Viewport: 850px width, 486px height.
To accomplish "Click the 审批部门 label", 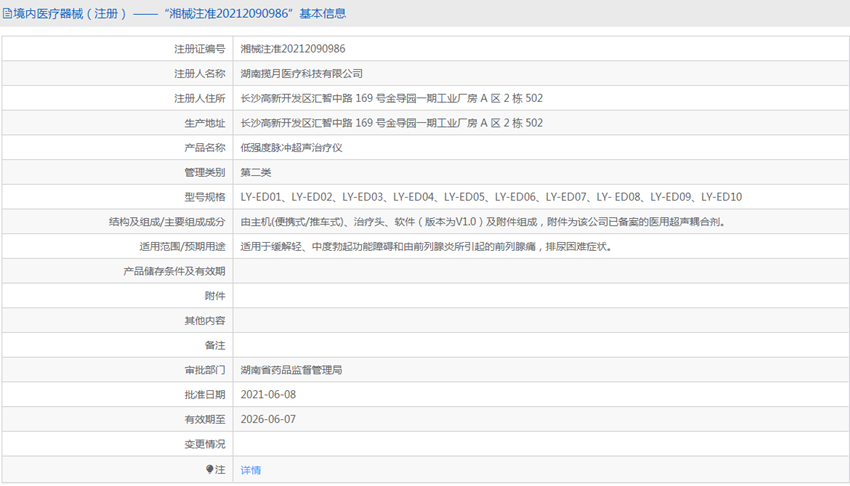I will (204, 370).
